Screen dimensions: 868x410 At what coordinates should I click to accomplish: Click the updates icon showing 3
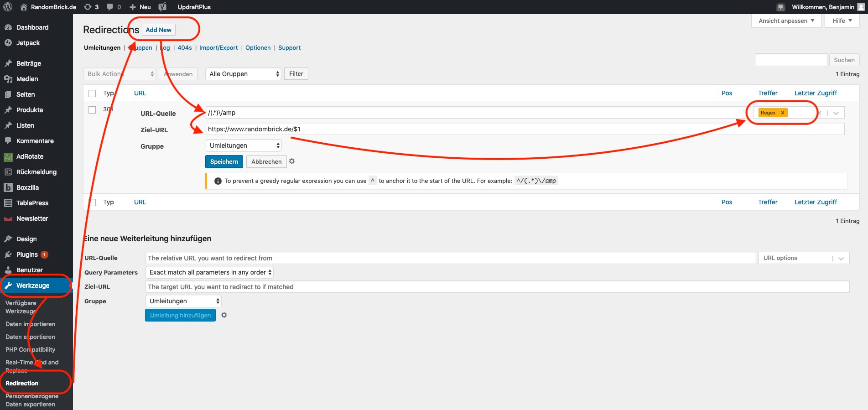click(x=91, y=7)
